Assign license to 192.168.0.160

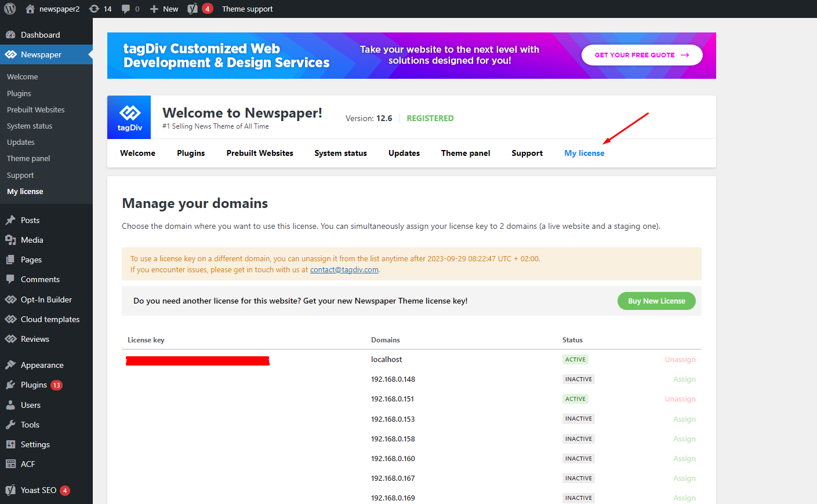(684, 458)
